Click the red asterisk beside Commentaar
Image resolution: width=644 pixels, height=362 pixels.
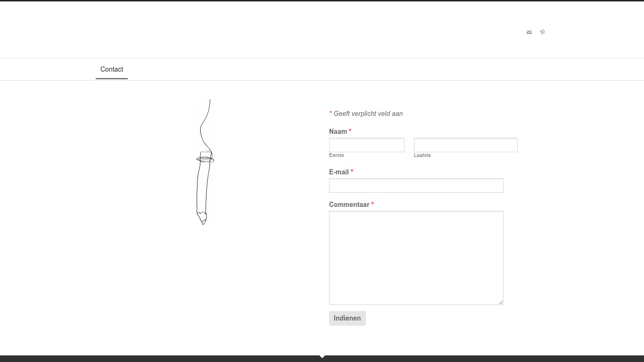372,204
